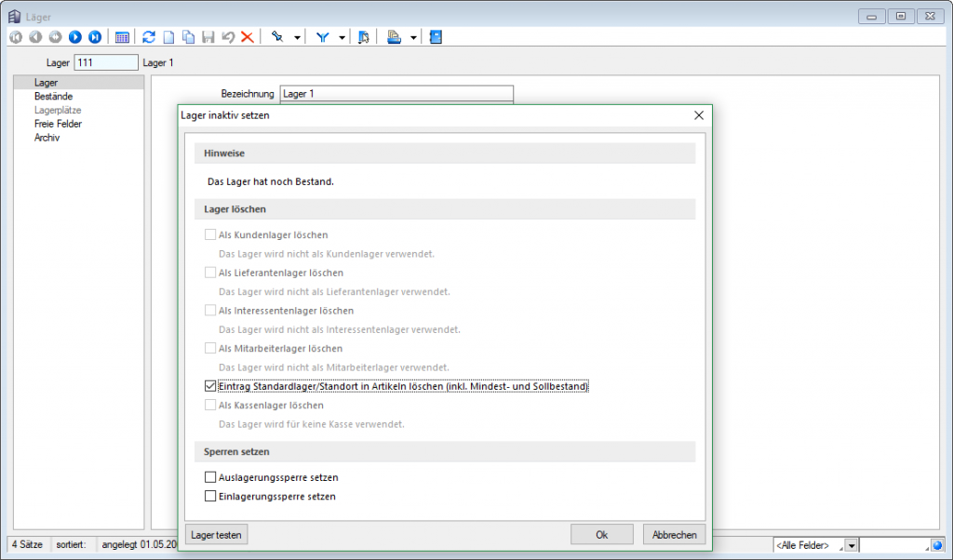Click 'Das Lager wird für keine Kasse verwendet.'
Viewport: 953px width, 560px height.
(311, 424)
